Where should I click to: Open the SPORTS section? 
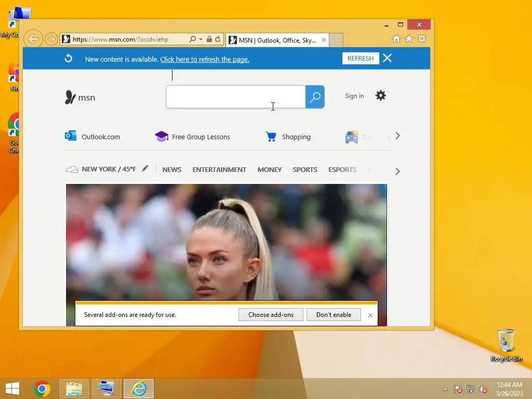[x=304, y=169]
